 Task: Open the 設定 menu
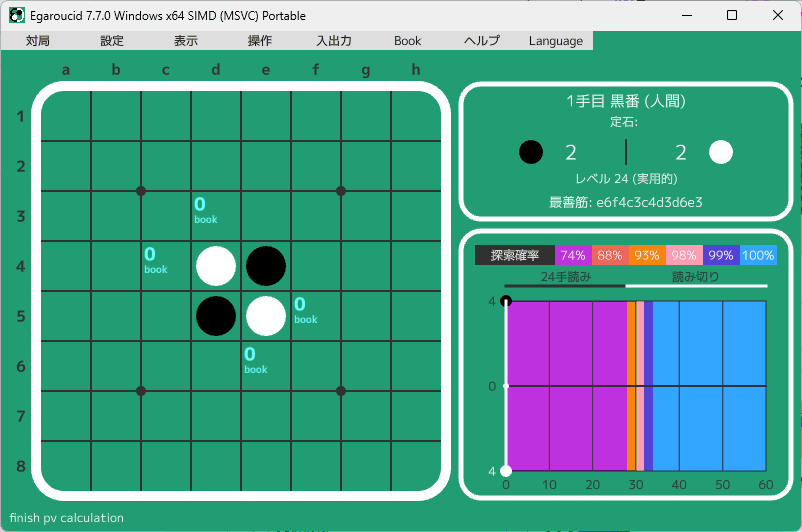[x=112, y=41]
